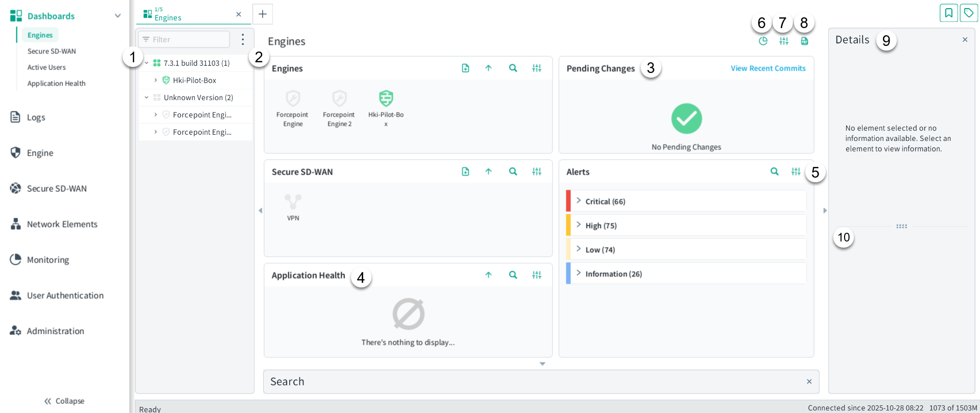Collapse the sidebar with Collapse button
This screenshot has height=413, width=980.
point(64,401)
